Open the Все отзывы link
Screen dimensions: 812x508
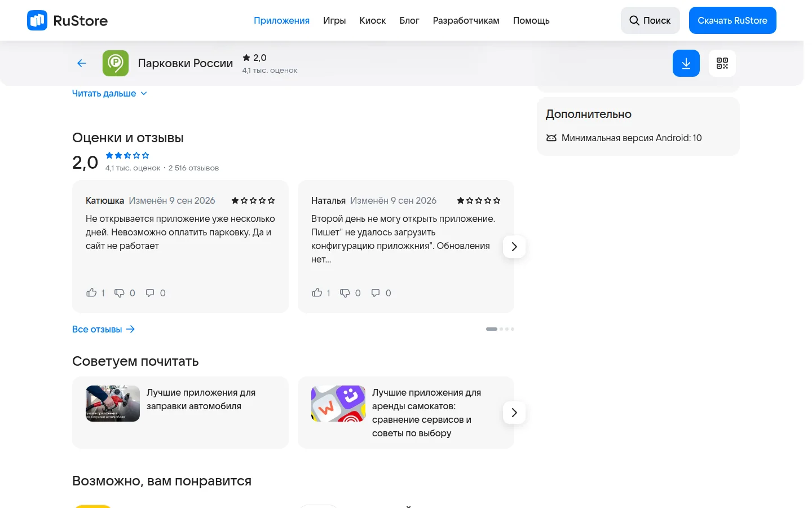coord(104,329)
